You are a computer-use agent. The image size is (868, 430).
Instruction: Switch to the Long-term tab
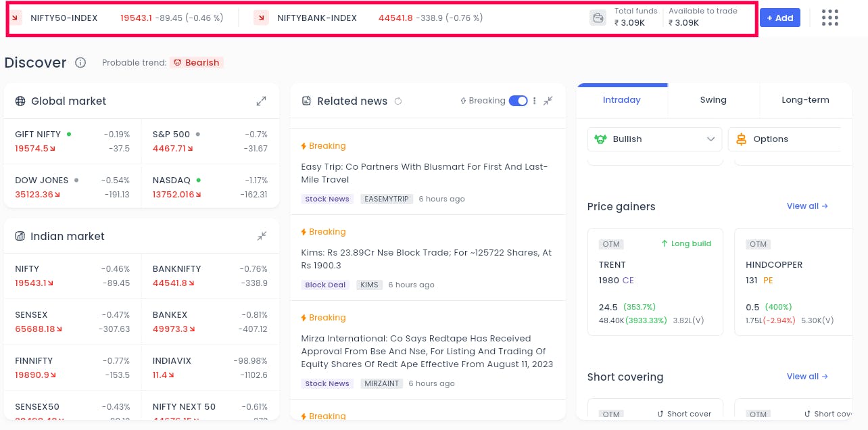(x=805, y=99)
